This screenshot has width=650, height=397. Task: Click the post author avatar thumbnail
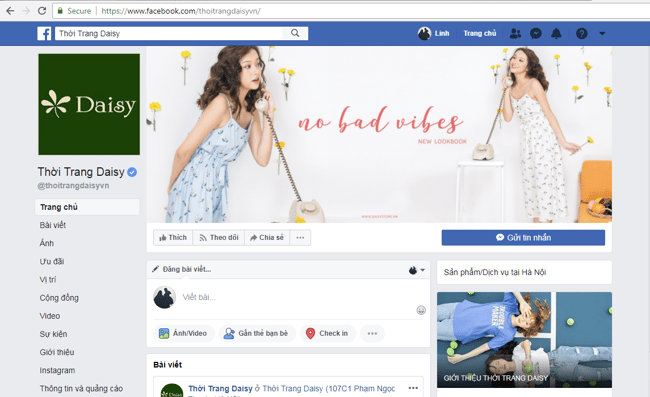coord(172,390)
